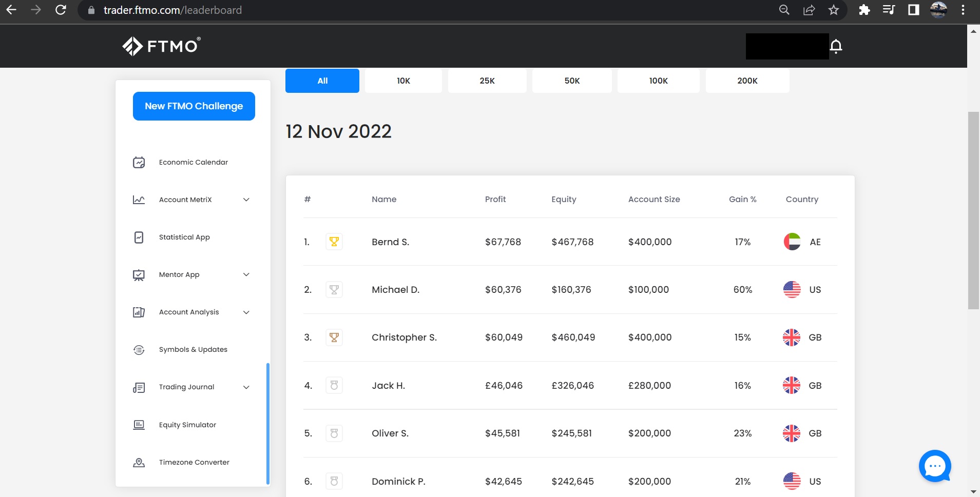
Task: Click the medal icon beside Oliver S.
Action: 334,433
